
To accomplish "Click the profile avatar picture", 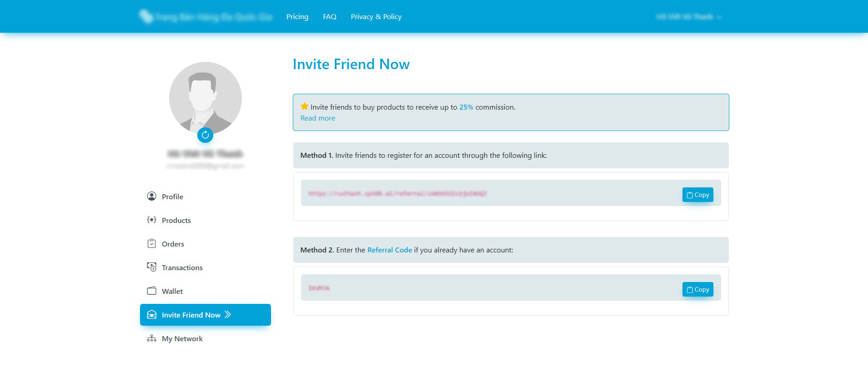I will [206, 97].
